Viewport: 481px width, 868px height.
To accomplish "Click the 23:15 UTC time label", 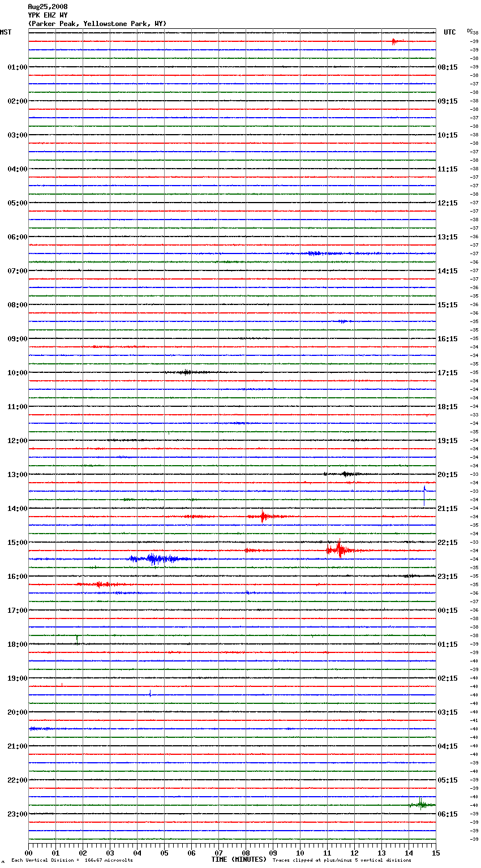I will [x=448, y=577].
